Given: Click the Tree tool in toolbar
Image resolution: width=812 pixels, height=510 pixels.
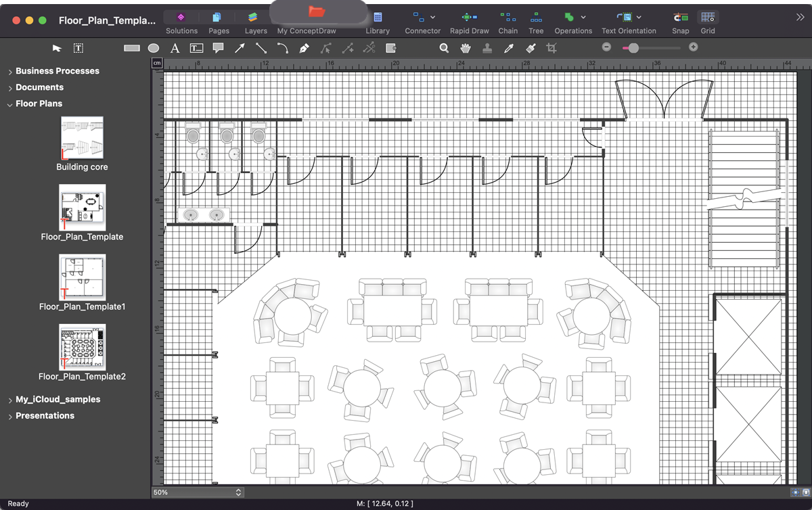Looking at the screenshot, I should [x=536, y=22].
